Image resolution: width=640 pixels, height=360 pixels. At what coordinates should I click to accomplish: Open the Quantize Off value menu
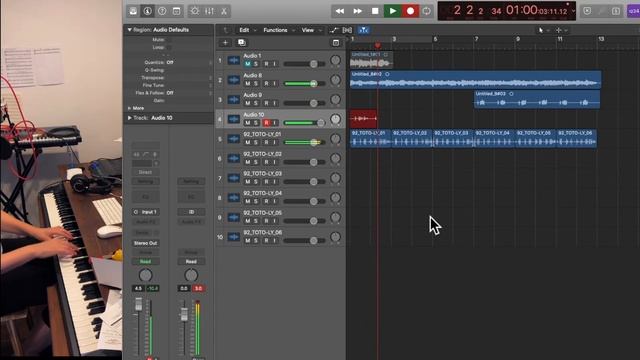click(170, 62)
